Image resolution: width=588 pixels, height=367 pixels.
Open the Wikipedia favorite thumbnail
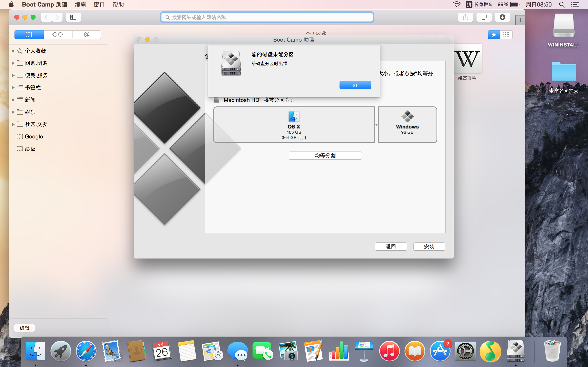tap(467, 59)
